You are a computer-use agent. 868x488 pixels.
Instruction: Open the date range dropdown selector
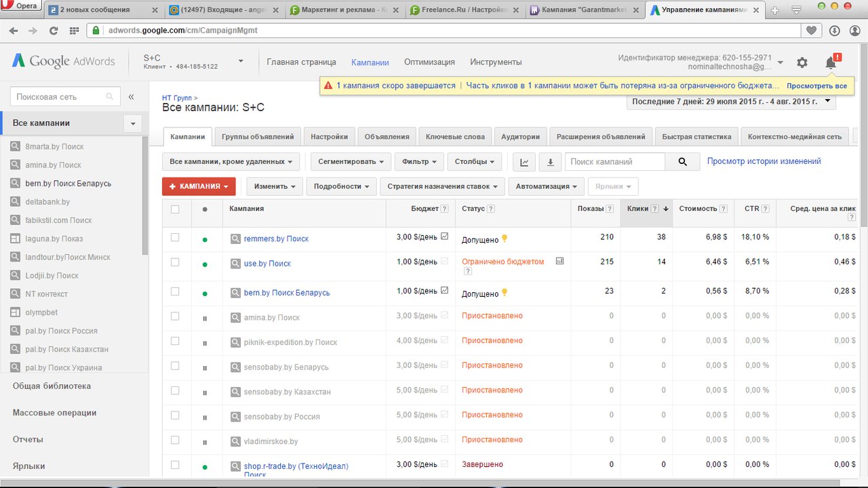click(x=731, y=102)
